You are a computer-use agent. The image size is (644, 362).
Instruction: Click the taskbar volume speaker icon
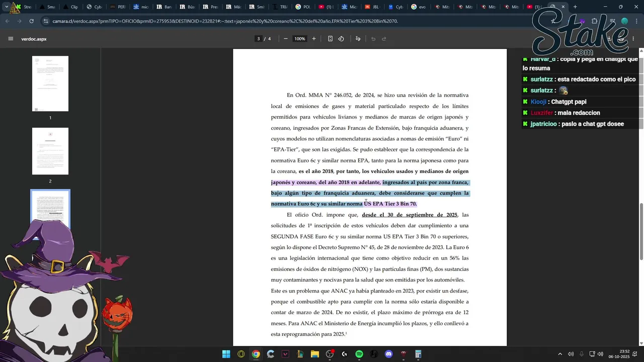600,354
